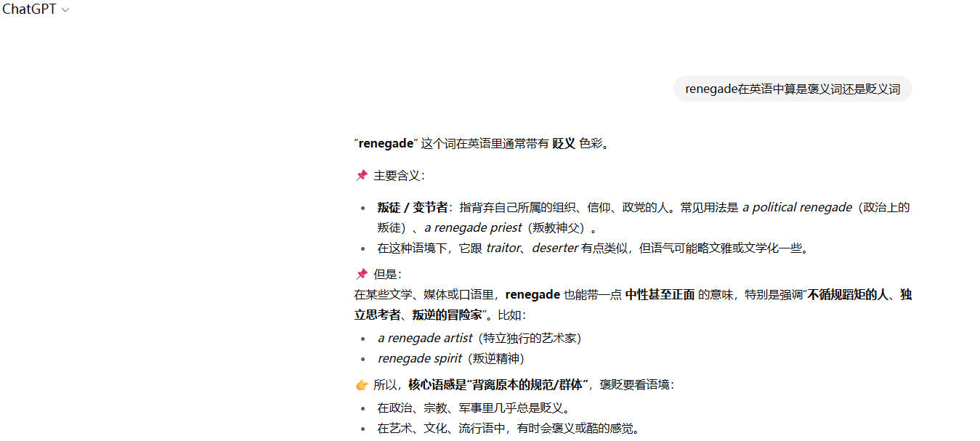The width and height of the screenshot is (980, 441).
Task: Click the italic word deserter
Action: (x=555, y=248)
